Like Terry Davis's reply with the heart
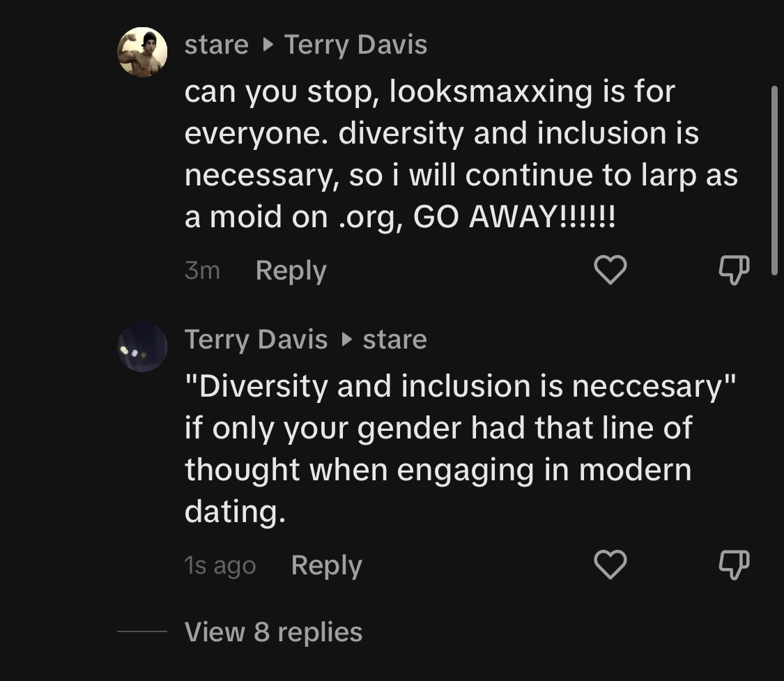 (610, 565)
